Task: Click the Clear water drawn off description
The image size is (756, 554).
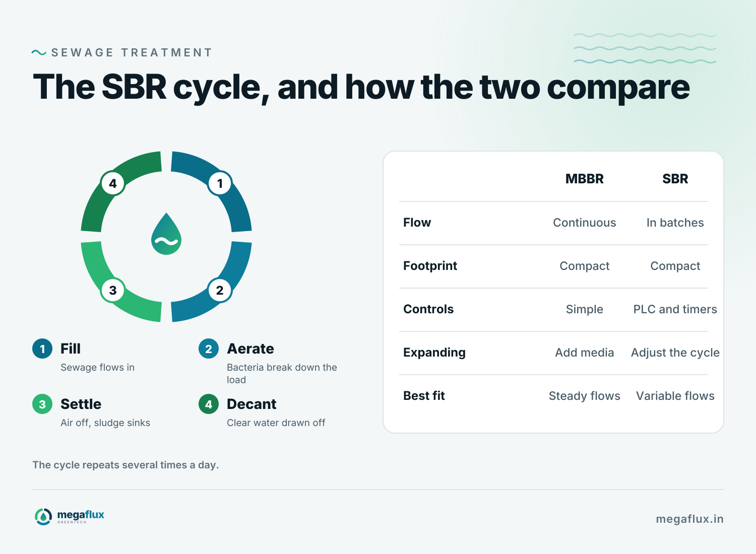Action: pos(276,423)
